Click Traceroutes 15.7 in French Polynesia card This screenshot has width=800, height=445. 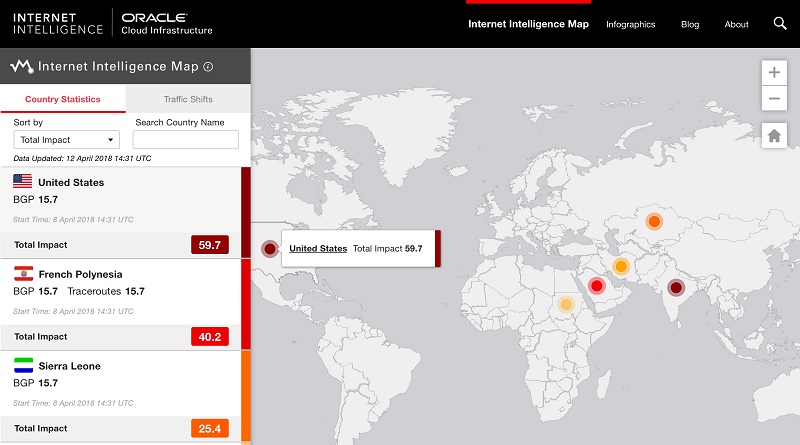pyautogui.click(x=106, y=291)
